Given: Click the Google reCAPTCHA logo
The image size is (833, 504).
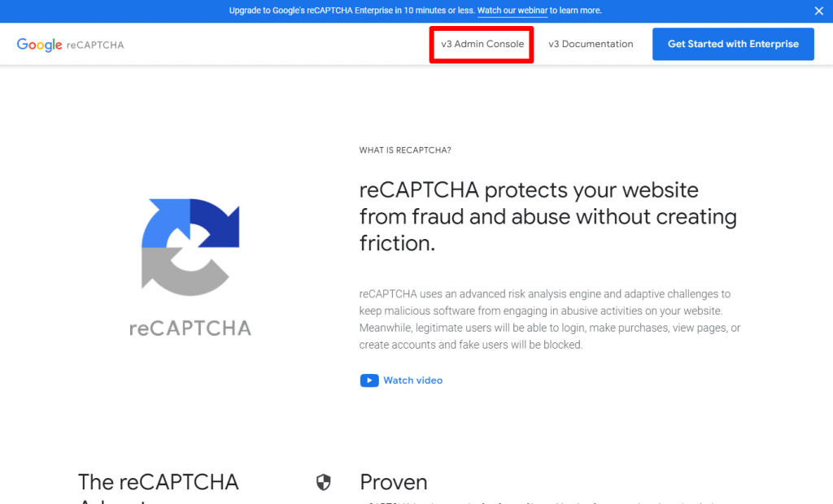Looking at the screenshot, I should [x=70, y=45].
